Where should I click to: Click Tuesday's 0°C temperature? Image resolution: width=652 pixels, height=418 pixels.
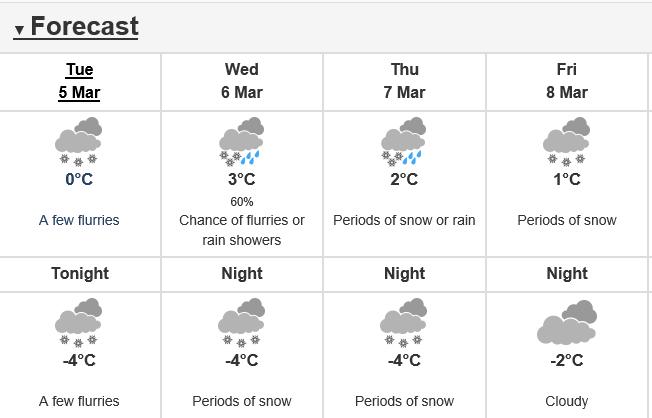[79, 180]
